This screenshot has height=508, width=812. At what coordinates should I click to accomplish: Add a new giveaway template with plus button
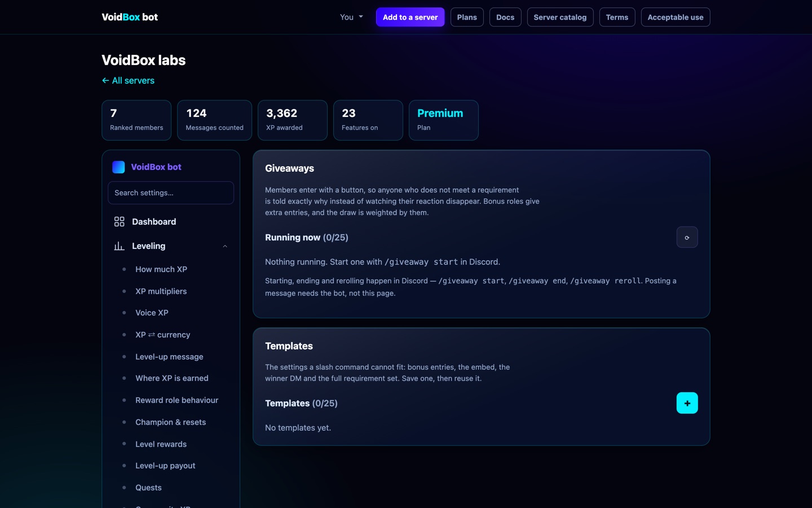tap(687, 403)
